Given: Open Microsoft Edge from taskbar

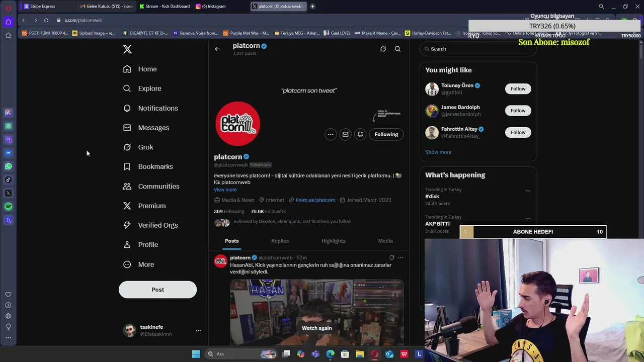Looking at the screenshot, I should pos(331,354).
